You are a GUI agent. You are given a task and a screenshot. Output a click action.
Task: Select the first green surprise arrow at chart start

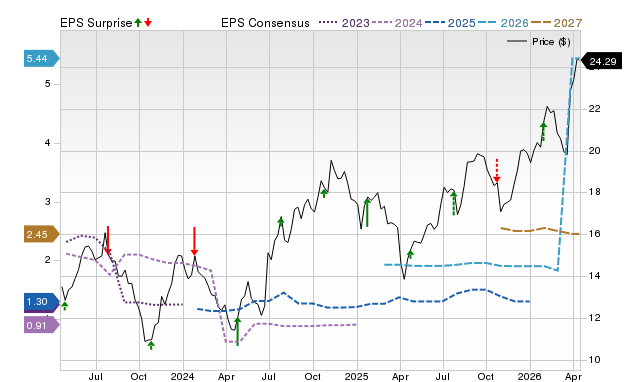click(64, 306)
